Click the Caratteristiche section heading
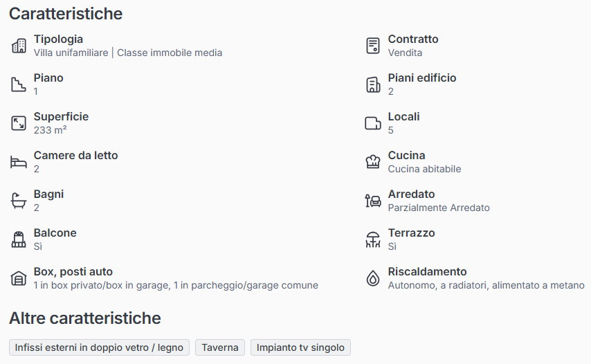 coord(66,13)
